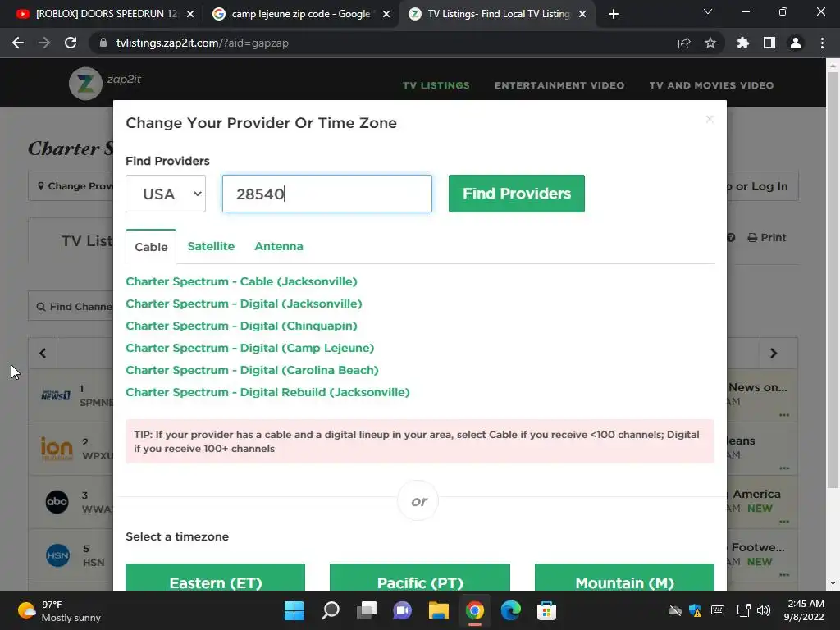Viewport: 840px width, 630px height.
Task: Choose Charter Spectrum - Cable (Jacksonville)
Action: pyautogui.click(x=242, y=281)
